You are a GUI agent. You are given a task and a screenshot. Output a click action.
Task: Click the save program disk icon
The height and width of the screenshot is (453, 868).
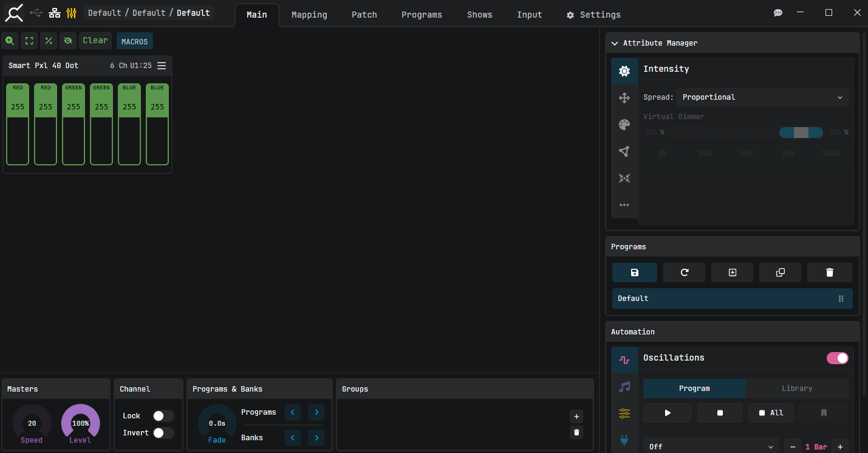(635, 272)
